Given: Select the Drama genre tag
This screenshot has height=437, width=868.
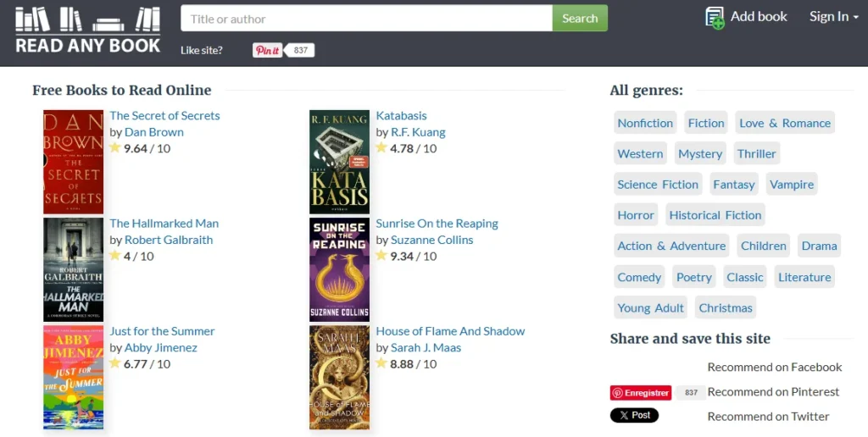Looking at the screenshot, I should [820, 246].
